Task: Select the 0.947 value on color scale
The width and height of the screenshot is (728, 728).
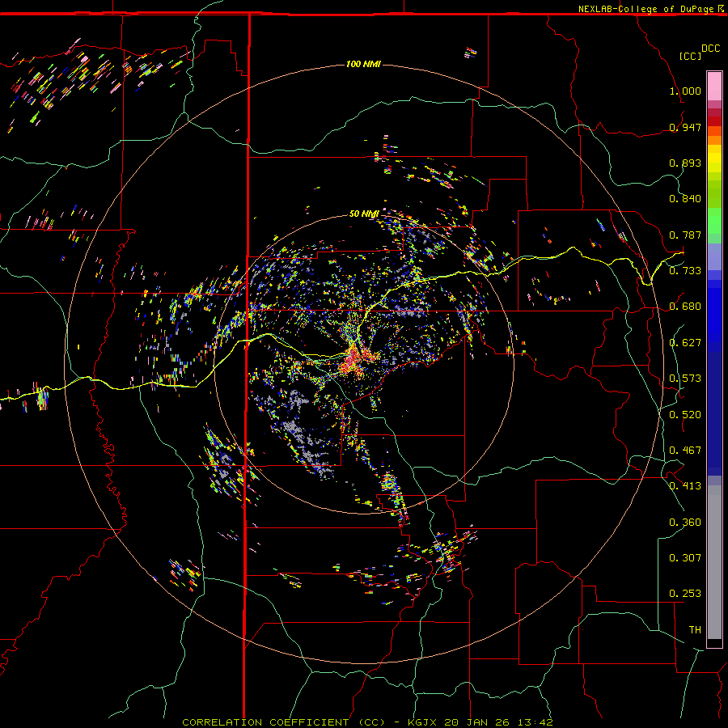Action: 685,127
